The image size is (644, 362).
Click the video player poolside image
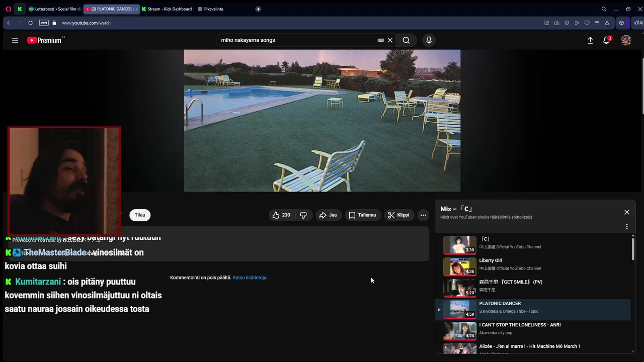coord(322,120)
